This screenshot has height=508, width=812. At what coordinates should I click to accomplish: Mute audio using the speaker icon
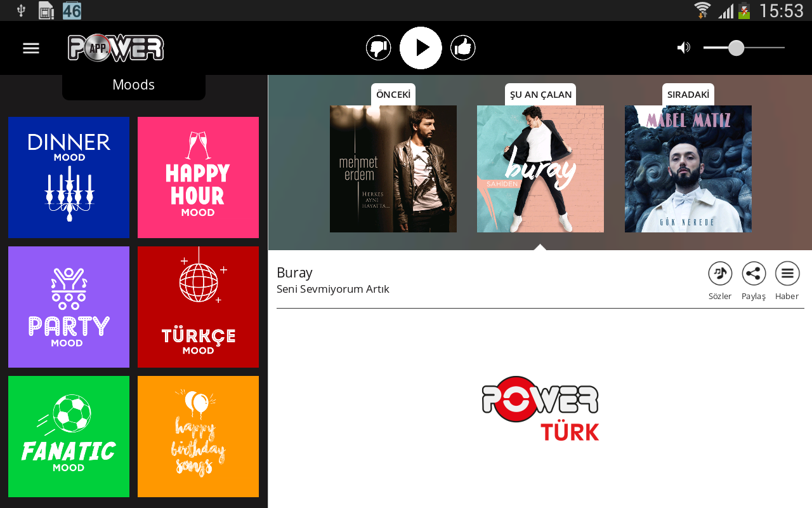point(683,46)
